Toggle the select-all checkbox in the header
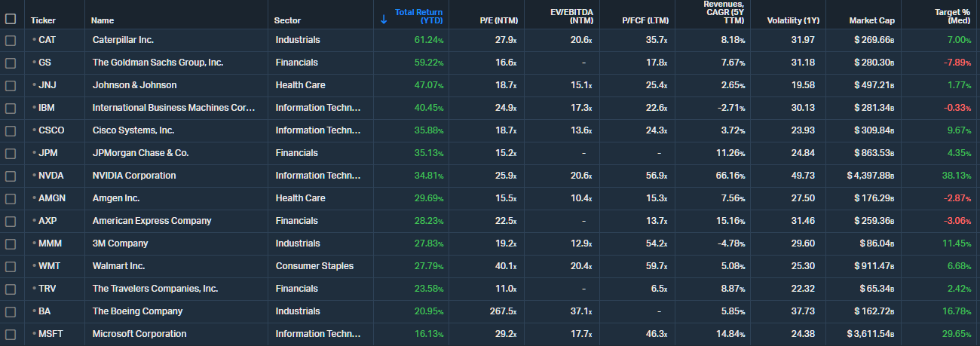 (x=11, y=20)
